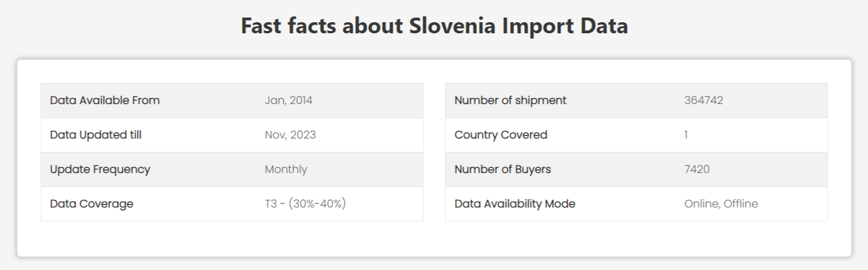This screenshot has height=270, width=868.
Task: Select the 'Number of Buyers' label
Action: tap(503, 169)
